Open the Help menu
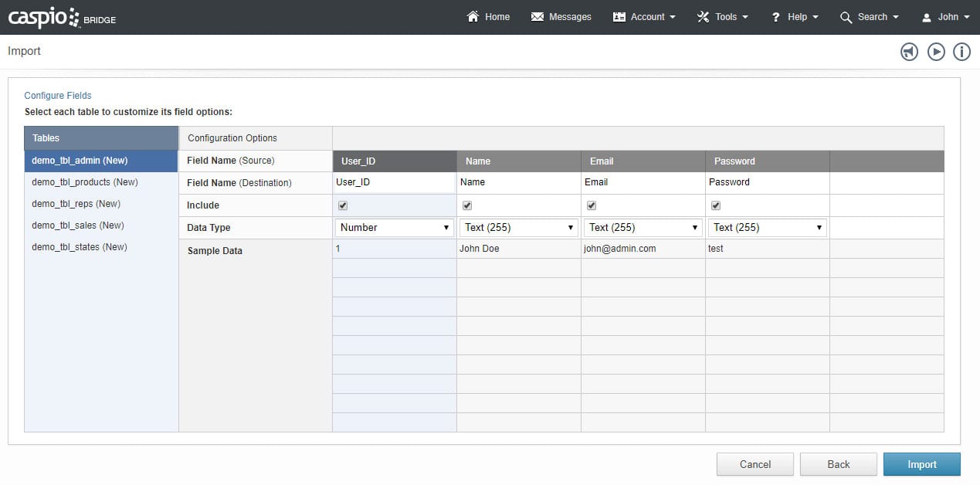This screenshot has height=485, width=980. pos(795,17)
